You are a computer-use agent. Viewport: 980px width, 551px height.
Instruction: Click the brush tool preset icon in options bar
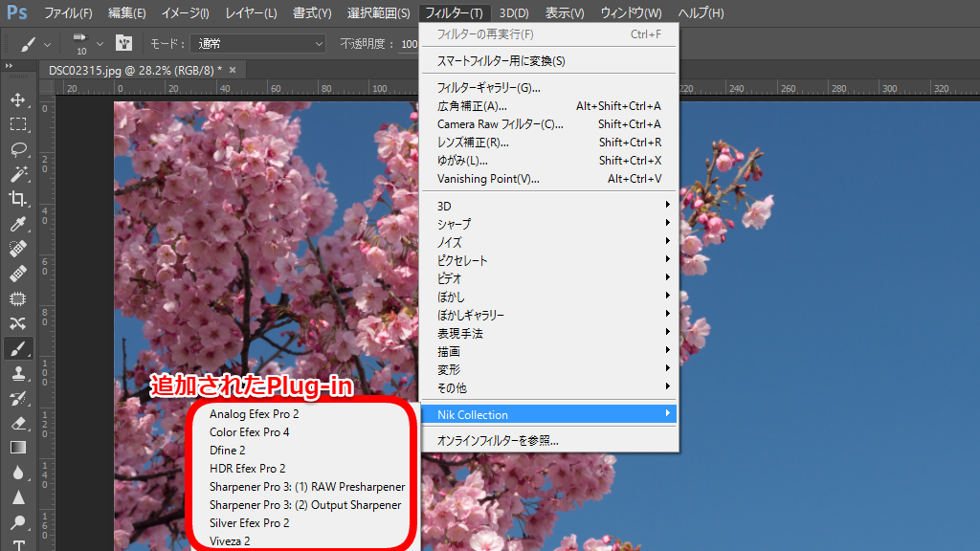[28, 44]
